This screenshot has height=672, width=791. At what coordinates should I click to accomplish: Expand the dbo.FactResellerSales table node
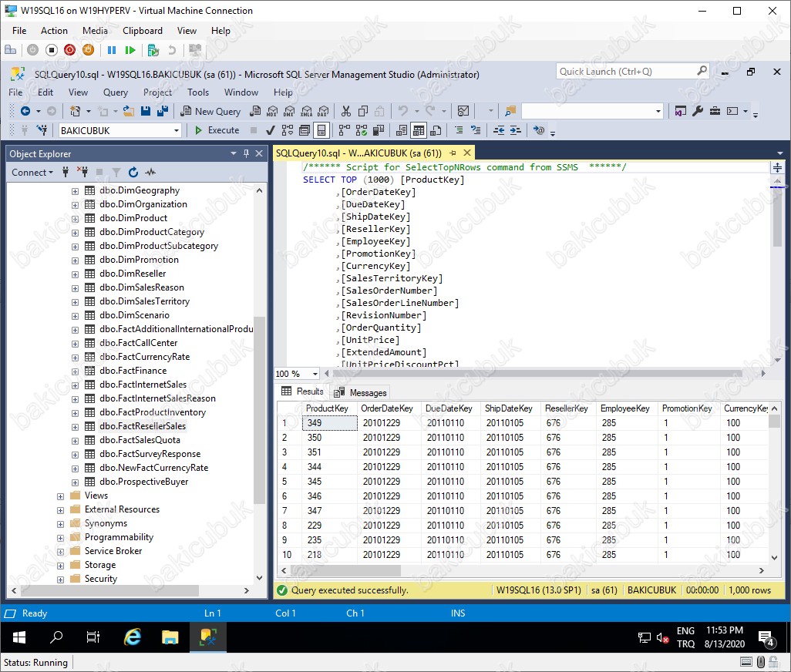tap(75, 427)
